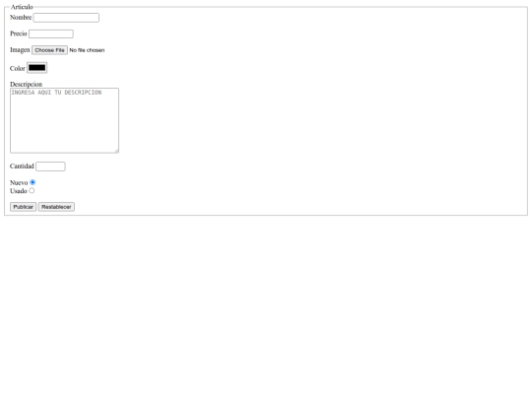
Task: Open the Color picker swatch
Action: point(37,68)
